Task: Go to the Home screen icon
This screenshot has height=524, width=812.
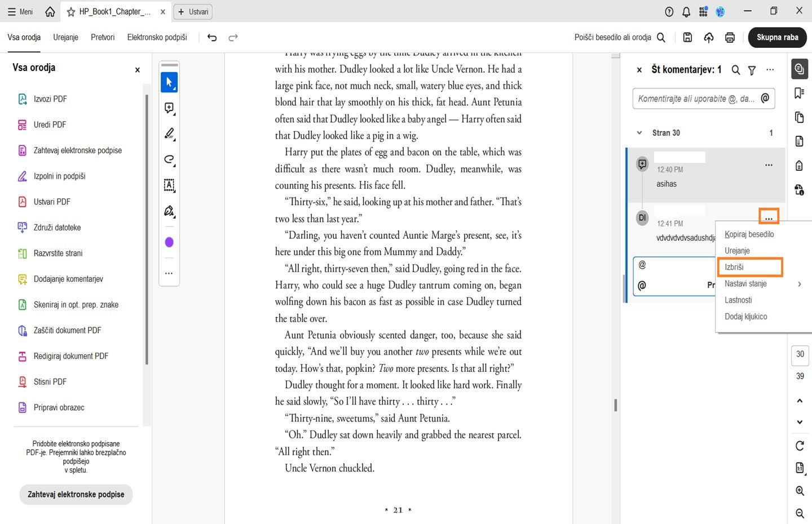Action: click(x=50, y=11)
